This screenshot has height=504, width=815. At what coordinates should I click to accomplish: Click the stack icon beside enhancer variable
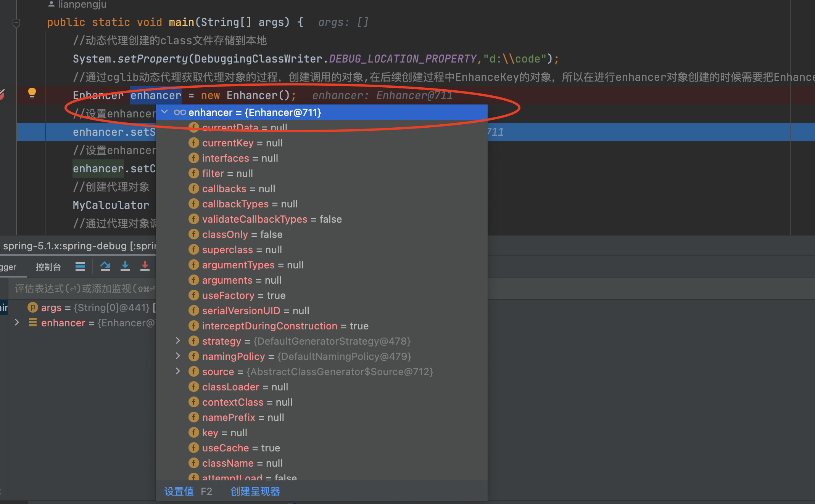(33, 323)
